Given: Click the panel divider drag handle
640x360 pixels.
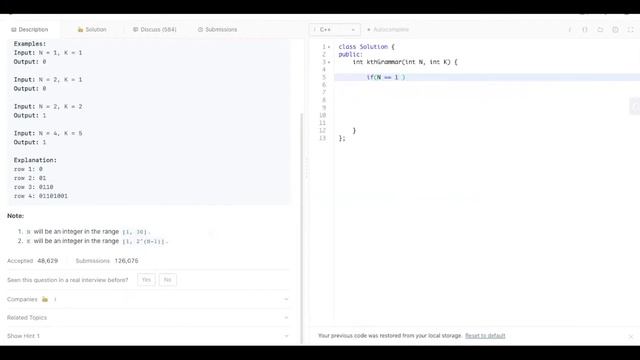Looking at the screenshot, I should tap(307, 168).
